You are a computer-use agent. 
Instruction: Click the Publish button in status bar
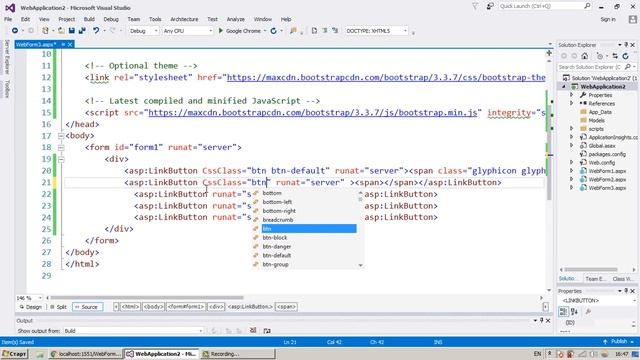click(x=619, y=341)
